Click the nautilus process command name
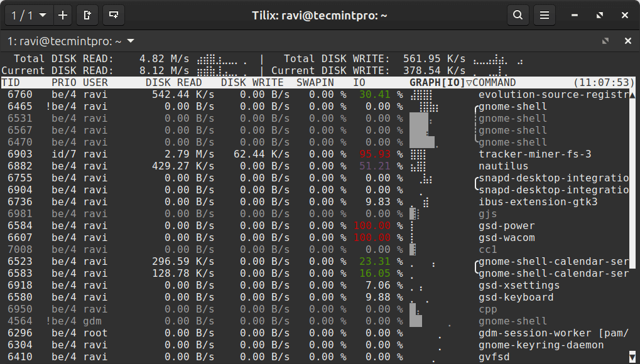This screenshot has height=364, width=640. tap(503, 166)
